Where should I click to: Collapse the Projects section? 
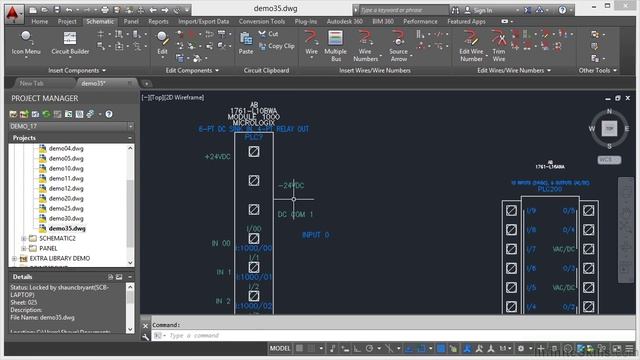coord(130,138)
